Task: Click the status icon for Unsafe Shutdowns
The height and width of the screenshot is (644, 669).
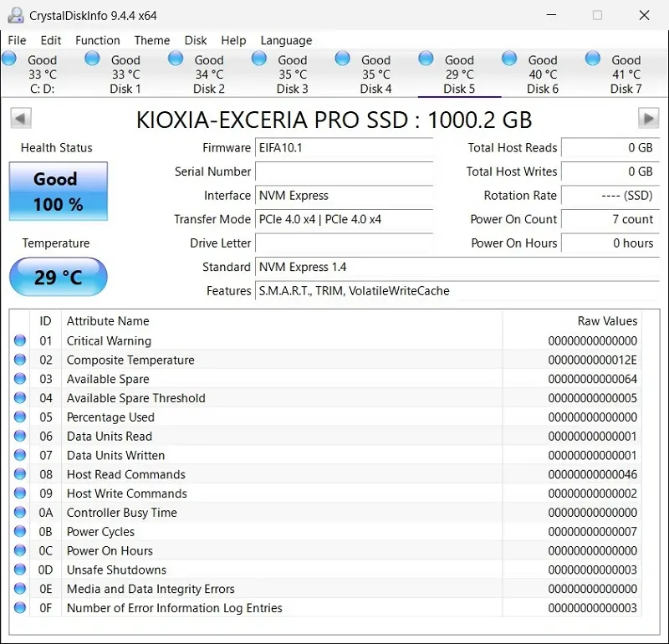Action: (20, 570)
